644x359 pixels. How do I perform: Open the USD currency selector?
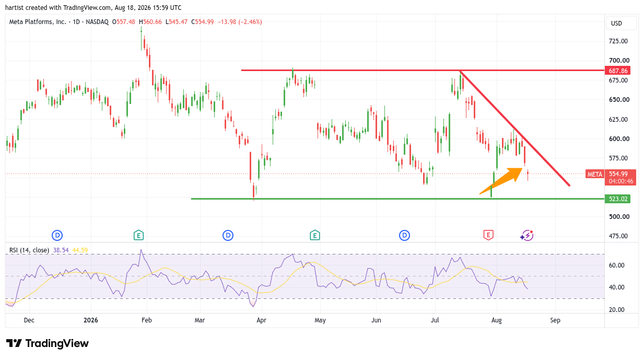point(621,23)
